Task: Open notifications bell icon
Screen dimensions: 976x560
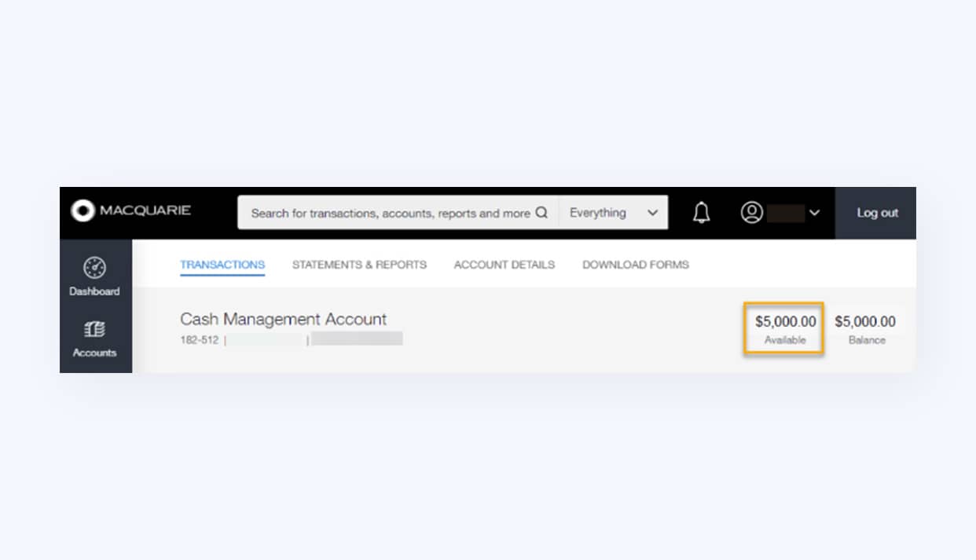Action: tap(701, 213)
